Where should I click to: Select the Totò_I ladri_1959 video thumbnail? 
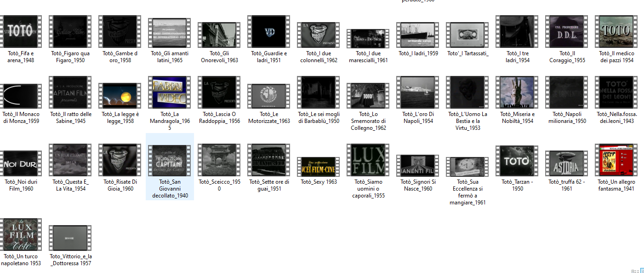pos(418,35)
